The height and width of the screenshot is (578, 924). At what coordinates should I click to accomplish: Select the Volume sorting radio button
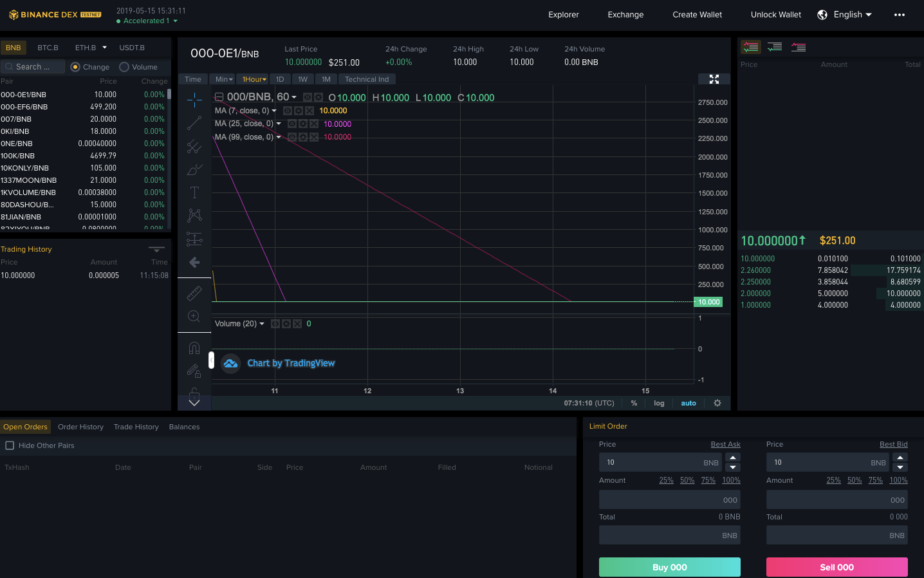[x=125, y=67]
